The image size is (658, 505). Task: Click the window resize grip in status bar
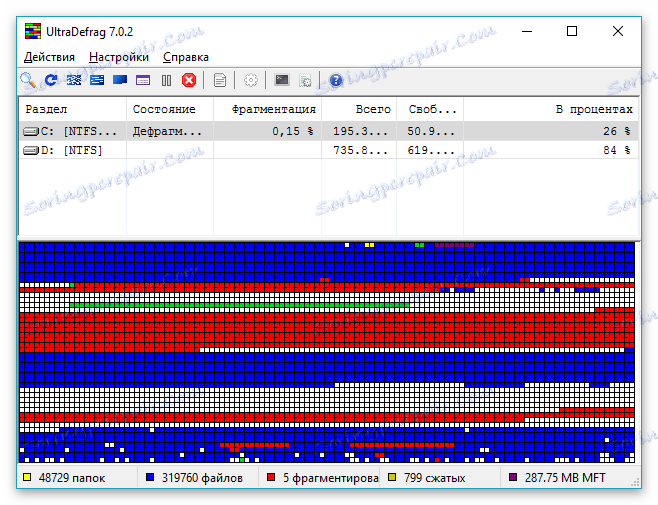coord(635,482)
